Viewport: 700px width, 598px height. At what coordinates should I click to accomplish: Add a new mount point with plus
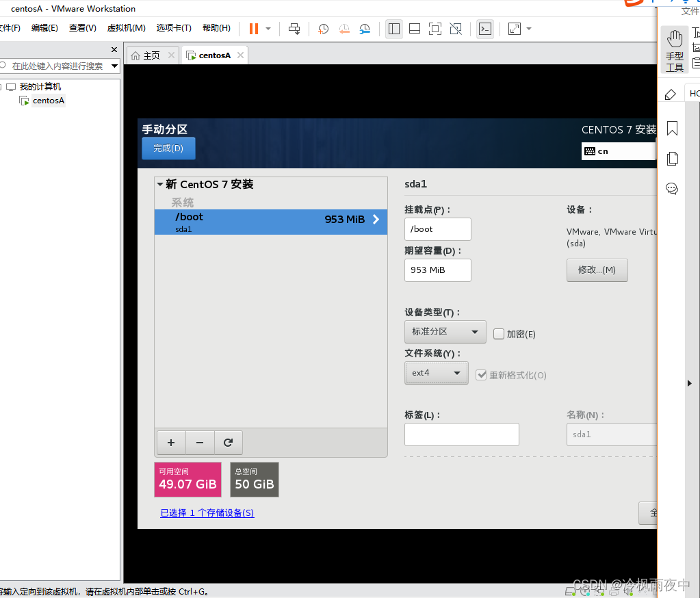(171, 442)
